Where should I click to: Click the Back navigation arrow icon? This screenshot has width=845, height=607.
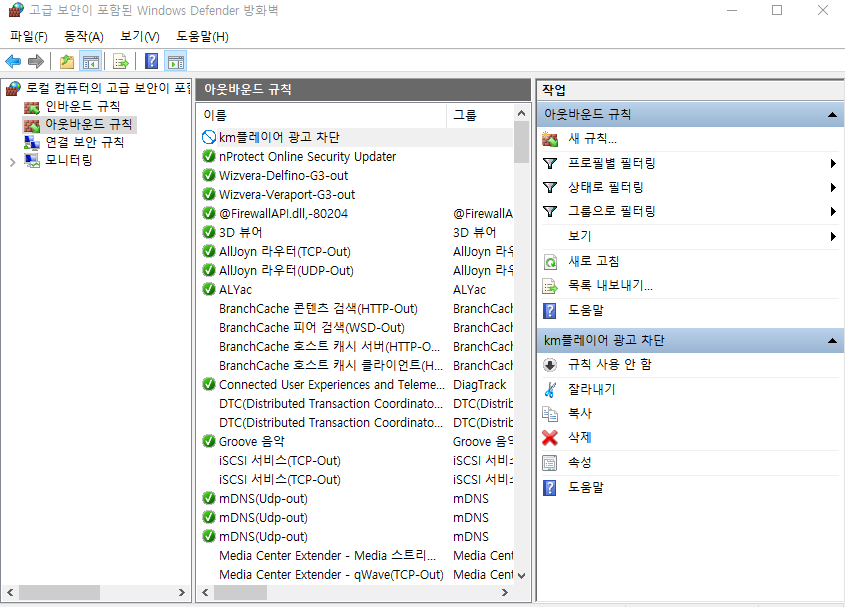pos(12,60)
